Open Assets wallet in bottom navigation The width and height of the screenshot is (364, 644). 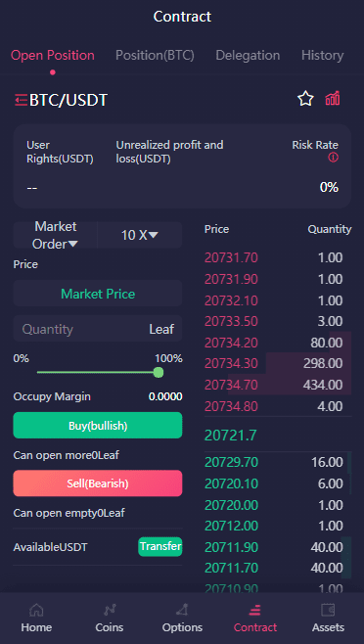click(328, 618)
